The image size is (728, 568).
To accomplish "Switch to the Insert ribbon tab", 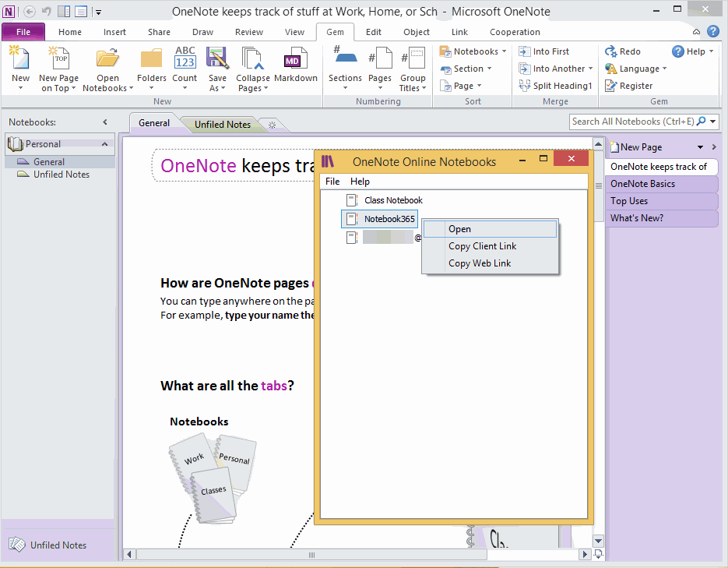I will (114, 32).
